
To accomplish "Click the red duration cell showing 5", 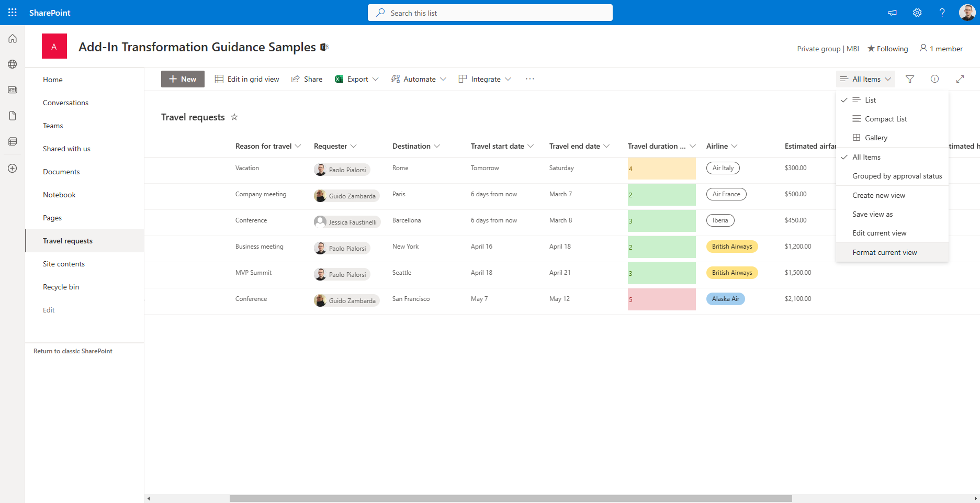I will coord(661,299).
